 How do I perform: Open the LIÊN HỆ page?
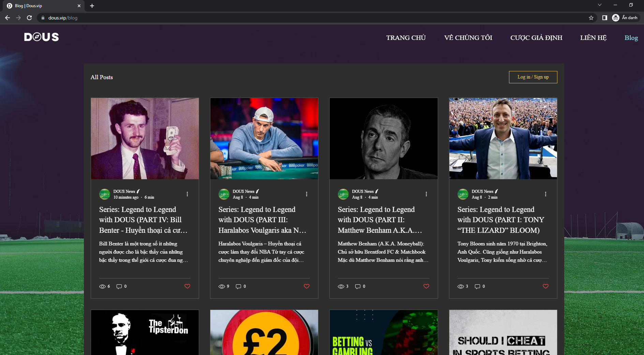[593, 38]
